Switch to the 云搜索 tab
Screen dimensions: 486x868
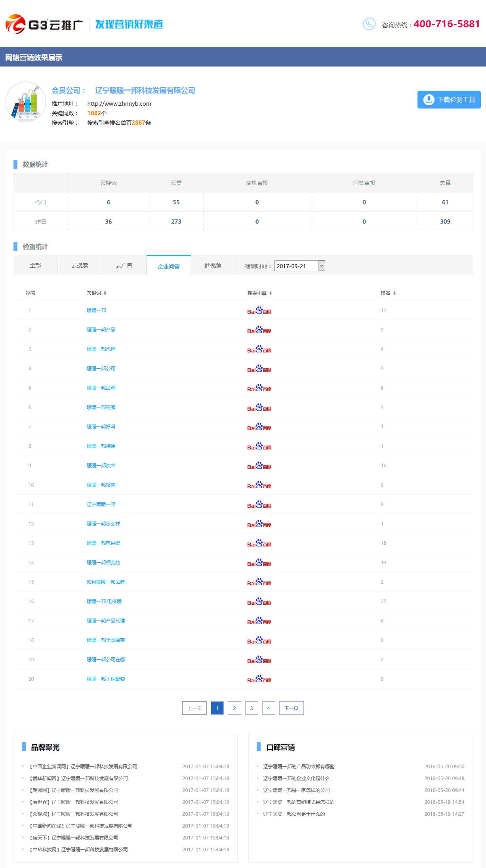click(80, 265)
